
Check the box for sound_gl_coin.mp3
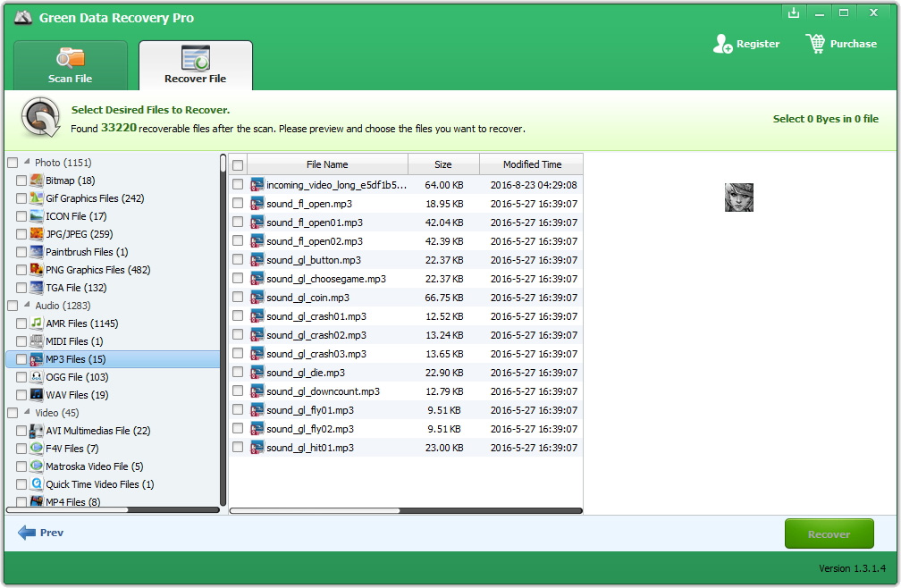pos(238,298)
